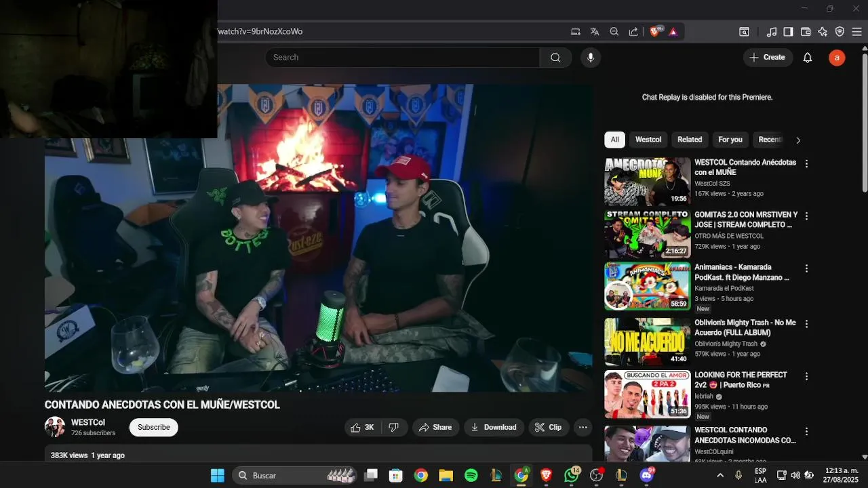Click the main video player

point(318,238)
